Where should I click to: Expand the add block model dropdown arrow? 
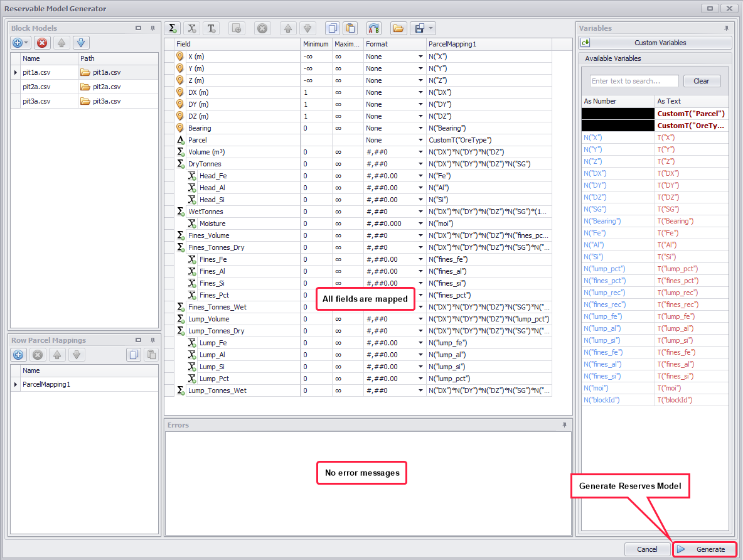pos(27,43)
